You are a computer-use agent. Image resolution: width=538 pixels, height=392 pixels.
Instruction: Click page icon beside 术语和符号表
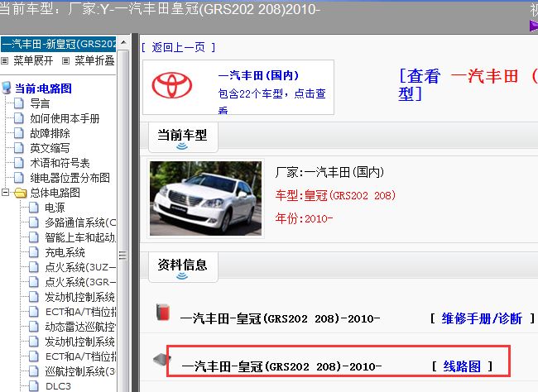[x=19, y=163]
